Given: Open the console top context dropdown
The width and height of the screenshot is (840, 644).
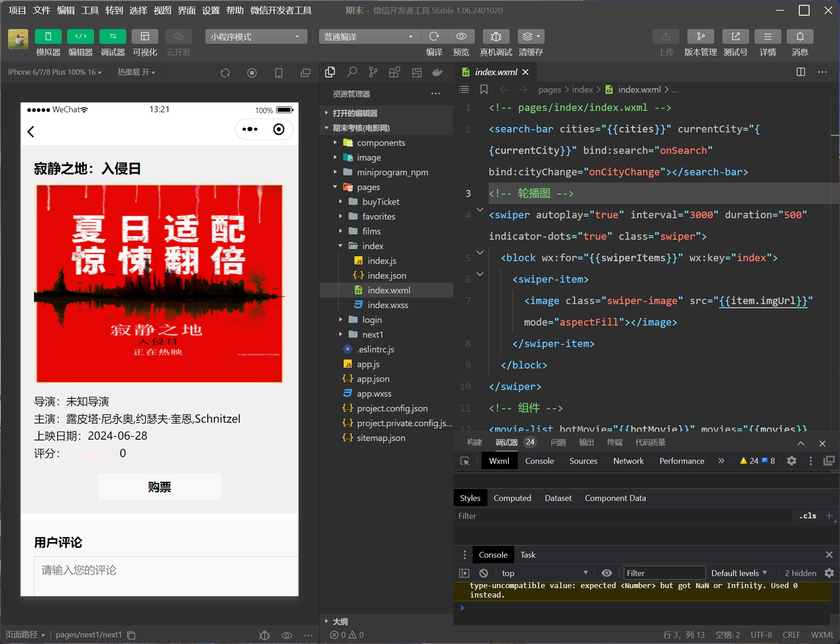Looking at the screenshot, I should [x=545, y=573].
